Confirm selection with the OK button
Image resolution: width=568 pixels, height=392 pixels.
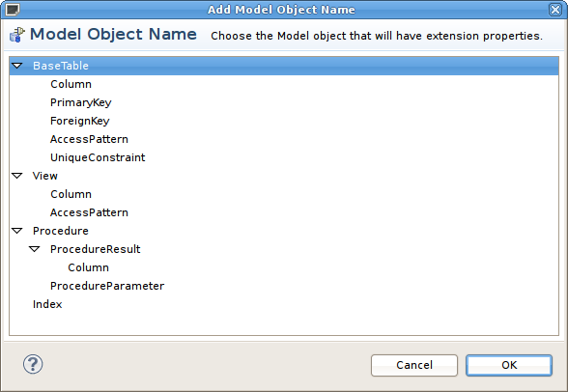(x=509, y=365)
